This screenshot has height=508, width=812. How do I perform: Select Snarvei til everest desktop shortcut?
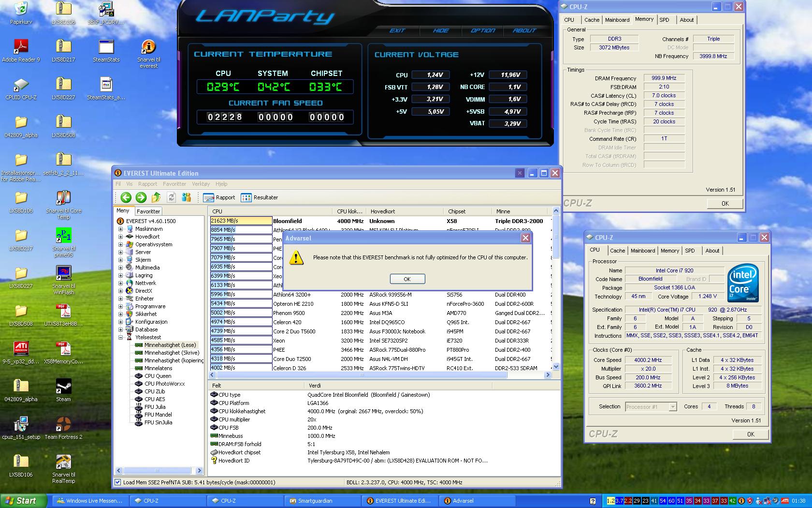pos(148,54)
